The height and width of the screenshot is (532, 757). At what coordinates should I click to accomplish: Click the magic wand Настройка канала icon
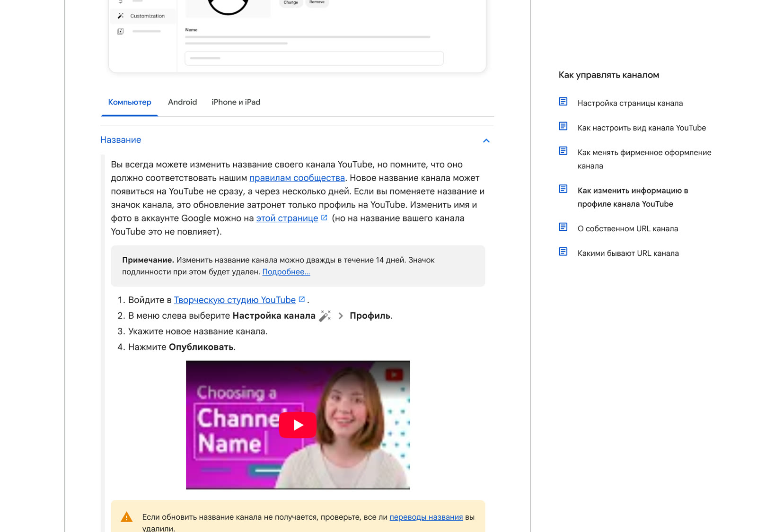[x=325, y=316]
